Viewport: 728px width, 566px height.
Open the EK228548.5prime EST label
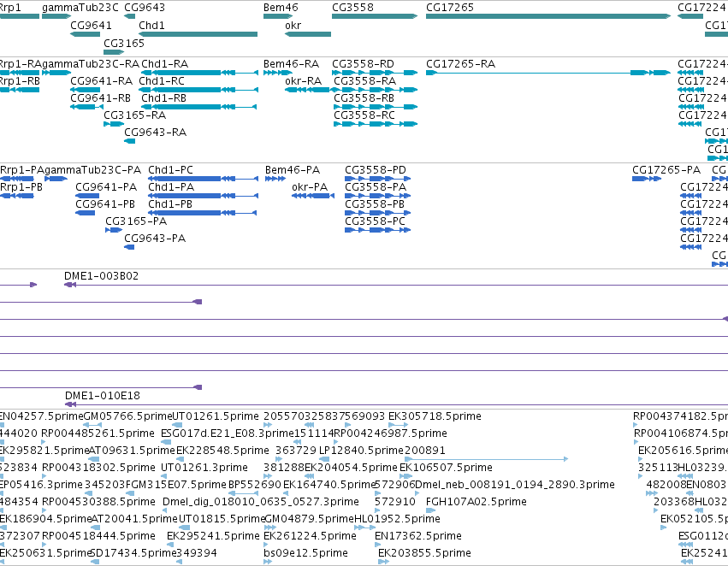(222, 451)
